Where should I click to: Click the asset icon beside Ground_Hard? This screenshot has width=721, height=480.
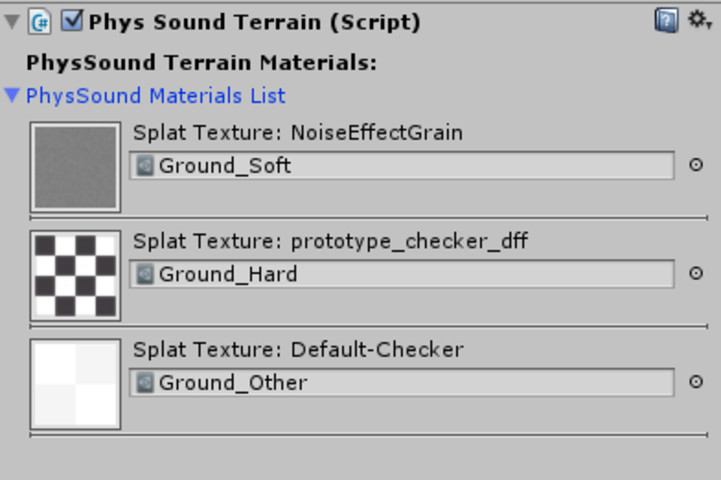pyautogui.click(x=146, y=273)
